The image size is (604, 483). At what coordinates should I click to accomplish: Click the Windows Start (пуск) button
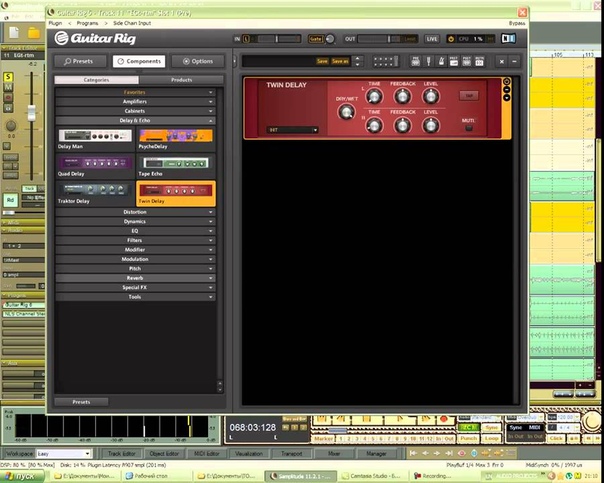[x=21, y=476]
